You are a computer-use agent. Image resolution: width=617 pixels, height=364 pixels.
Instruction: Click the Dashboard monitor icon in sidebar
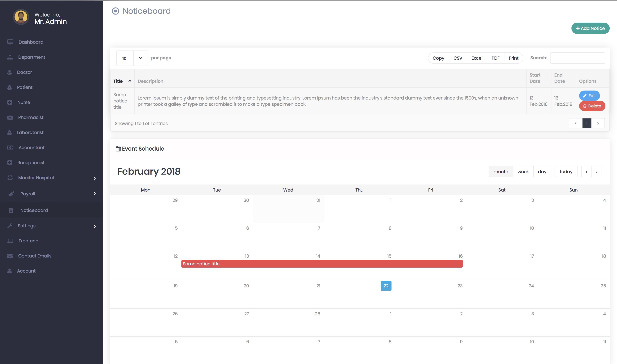[10, 42]
